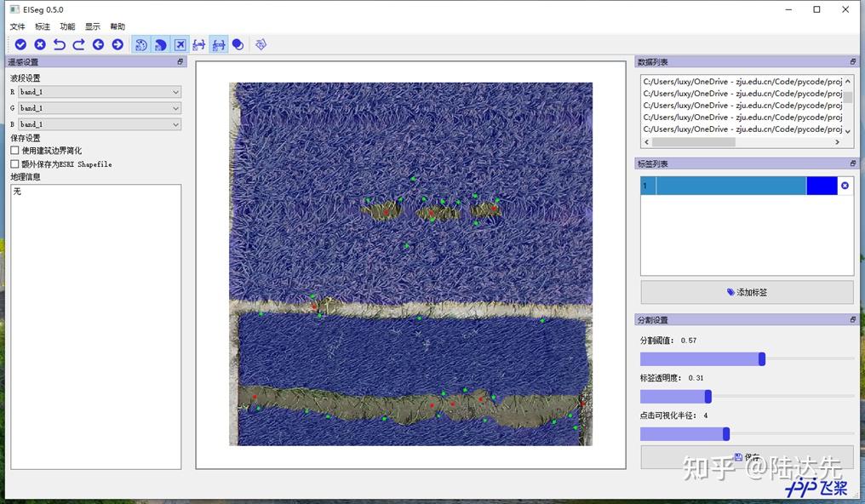Open the R band dropdown
Screen dimensions: 865x504
coord(100,92)
